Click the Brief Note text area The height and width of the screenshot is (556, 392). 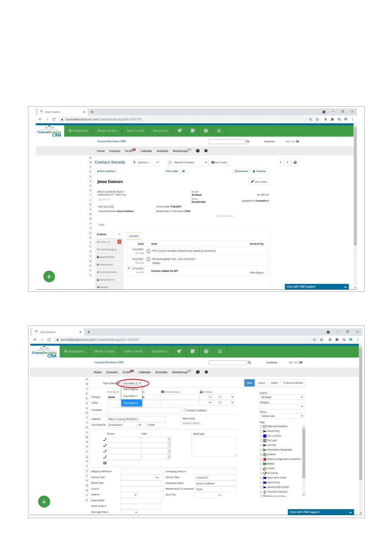point(214,447)
